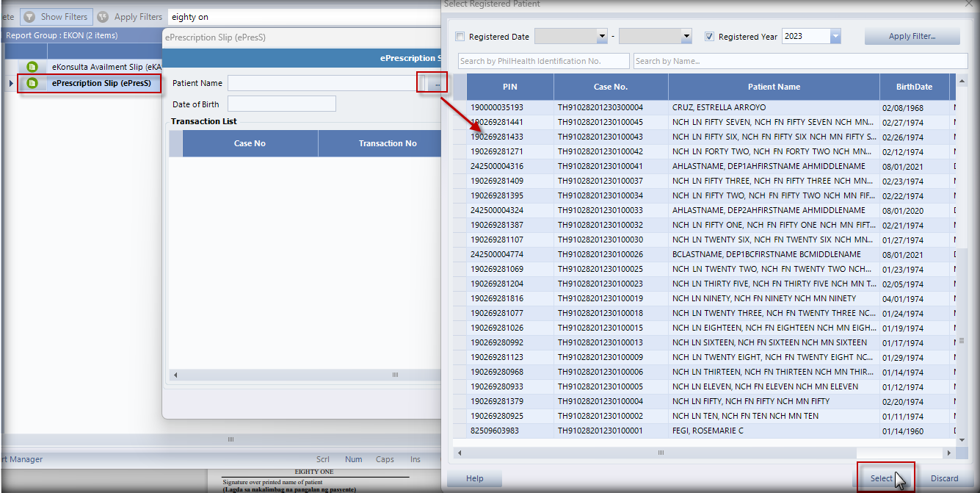Click the Discard button
The height and width of the screenshot is (493, 980).
tap(944, 478)
